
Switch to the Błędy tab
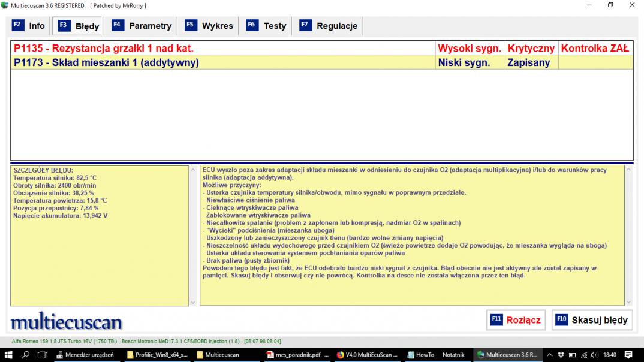pyautogui.click(x=79, y=26)
